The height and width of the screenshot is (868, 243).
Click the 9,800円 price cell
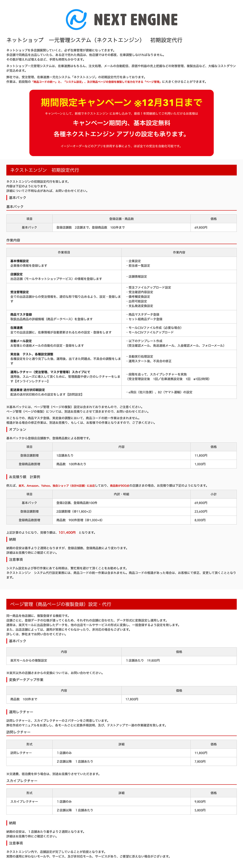click(214, 802)
